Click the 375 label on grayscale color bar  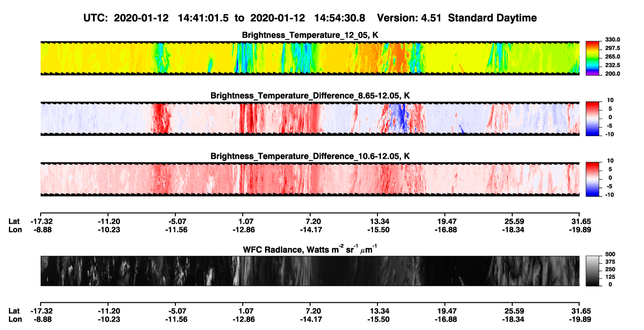(x=610, y=262)
